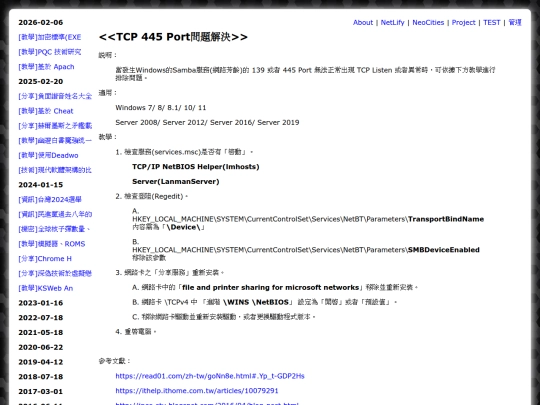Click the TEST link
This screenshot has width=540, height=405.
tap(491, 23)
